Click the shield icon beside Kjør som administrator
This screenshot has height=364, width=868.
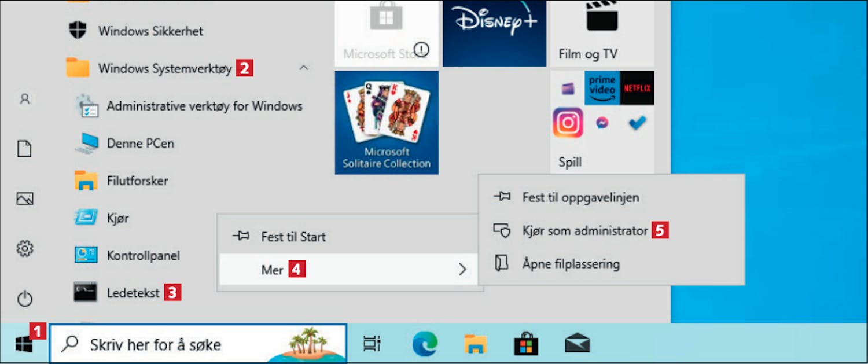501,230
